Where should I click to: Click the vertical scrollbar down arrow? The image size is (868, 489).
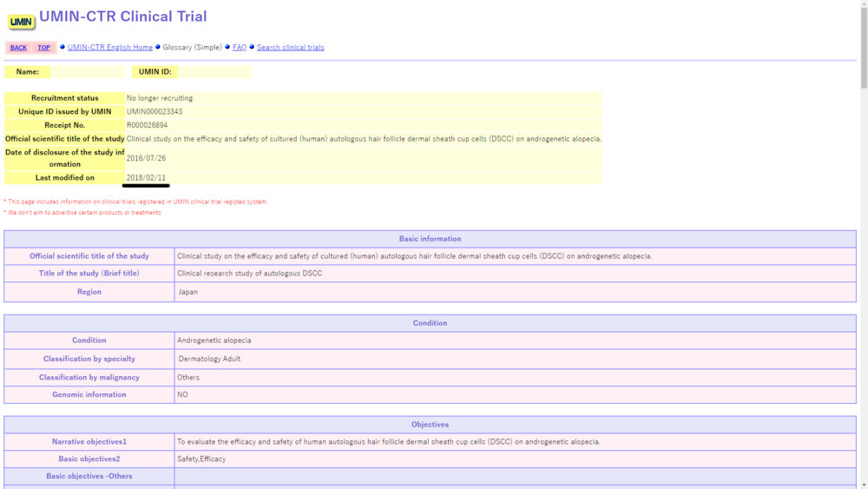point(863,484)
